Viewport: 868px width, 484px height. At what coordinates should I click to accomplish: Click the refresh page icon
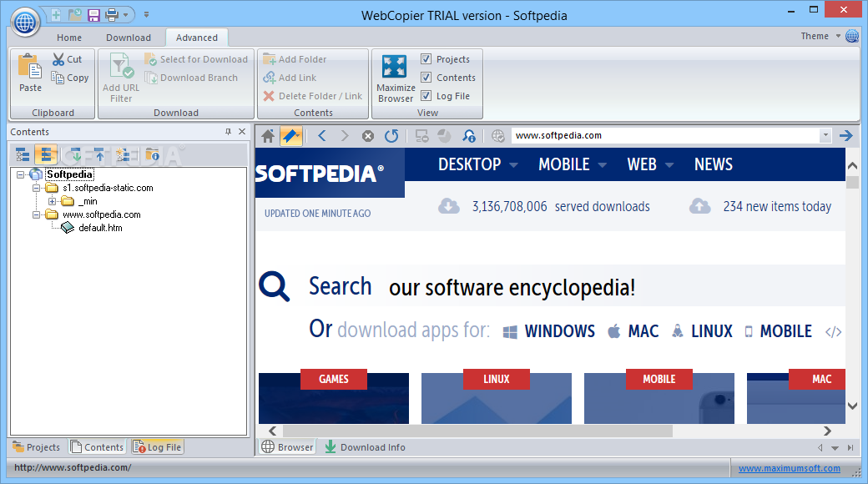[x=391, y=136]
